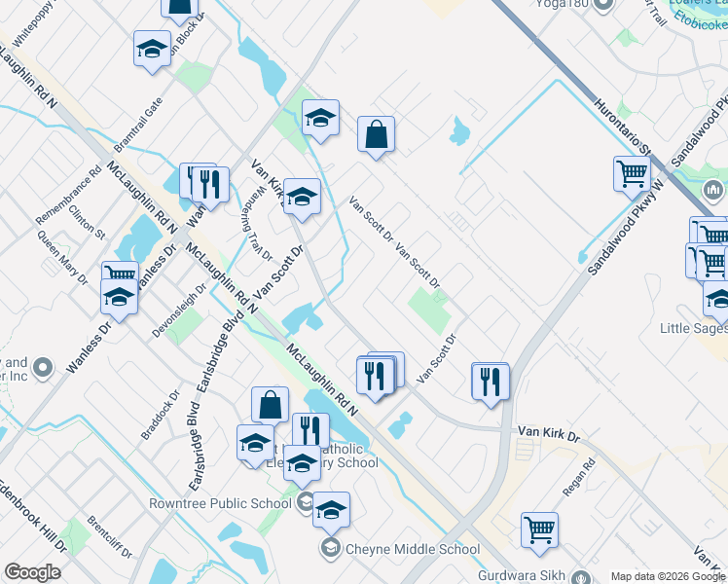Click the Rowntree Public School place icon
Viewport: 728px width, 584px height.
[305, 503]
